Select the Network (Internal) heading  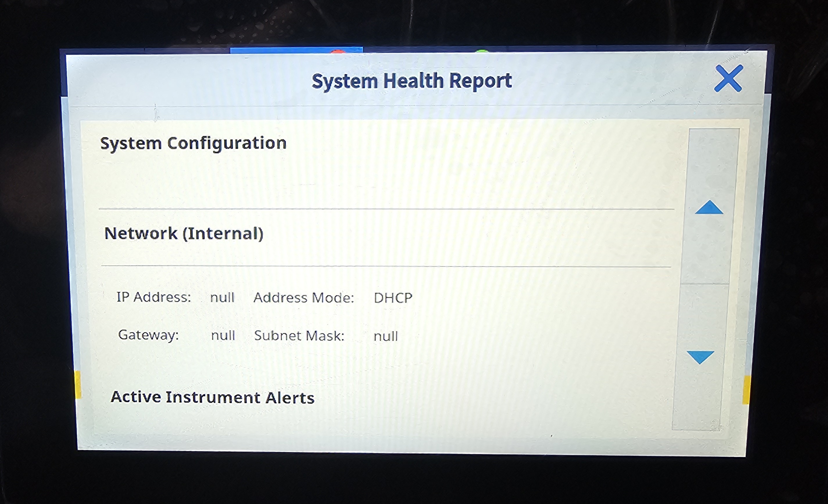tap(184, 233)
